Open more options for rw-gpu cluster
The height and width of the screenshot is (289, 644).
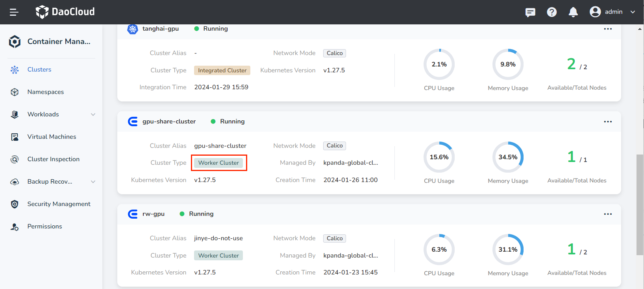pyautogui.click(x=608, y=214)
